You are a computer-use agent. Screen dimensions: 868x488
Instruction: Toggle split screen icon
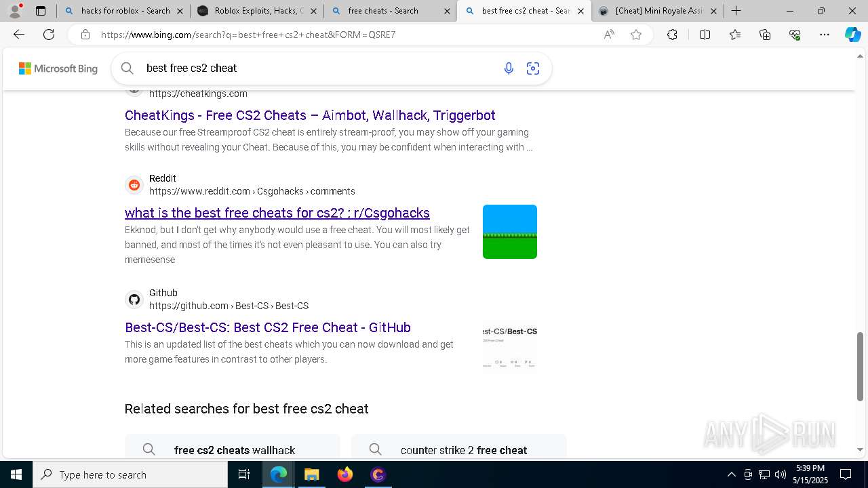[705, 35]
